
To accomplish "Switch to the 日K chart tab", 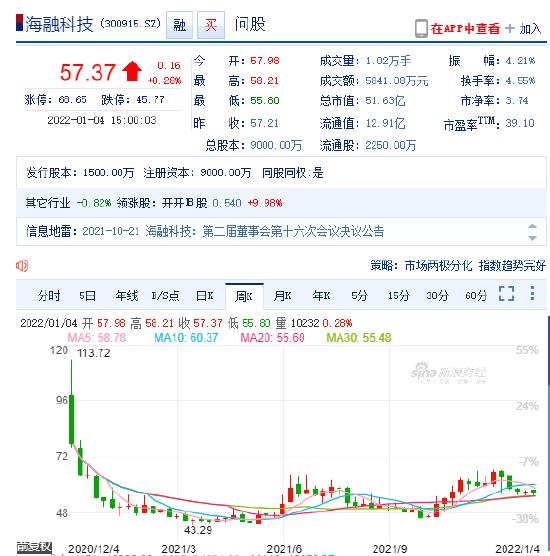I will [x=205, y=295].
